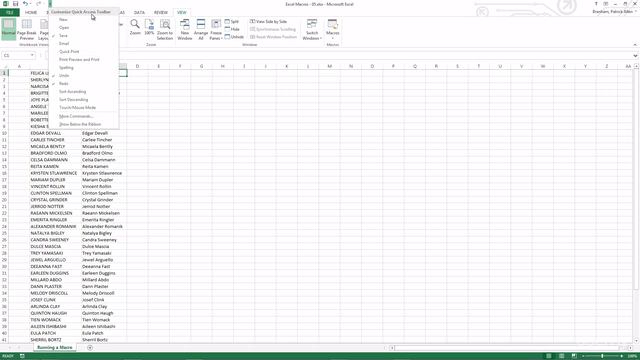Click the vertical scrollbar thumb
Viewport: 640px width, 360px height.
click(x=636, y=178)
